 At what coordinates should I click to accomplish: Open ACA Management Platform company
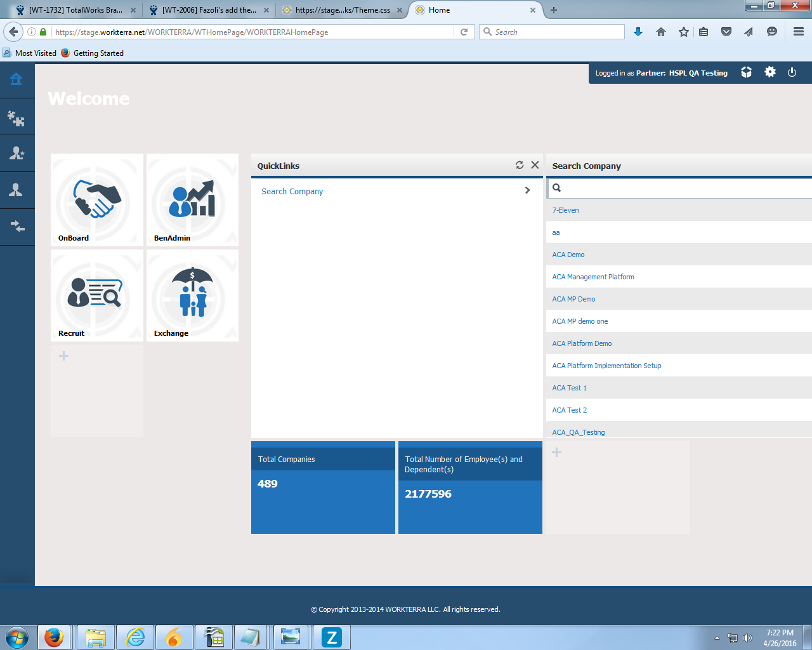(593, 277)
